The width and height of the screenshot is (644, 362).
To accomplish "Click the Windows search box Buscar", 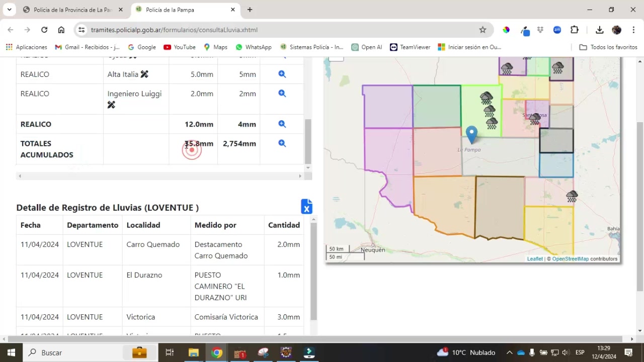I will pos(73,352).
